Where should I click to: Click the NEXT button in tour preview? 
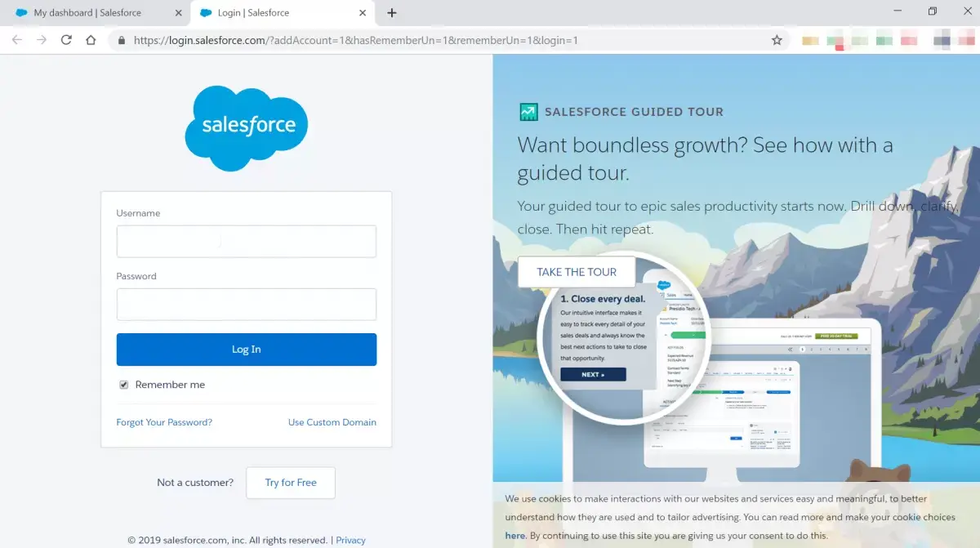coord(593,374)
